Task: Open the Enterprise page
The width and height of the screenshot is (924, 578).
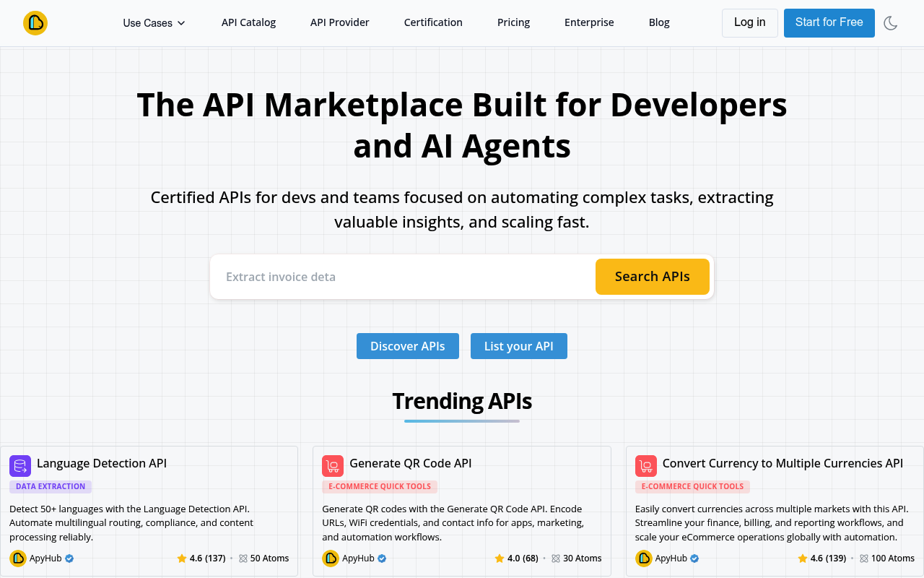Action: (x=589, y=22)
